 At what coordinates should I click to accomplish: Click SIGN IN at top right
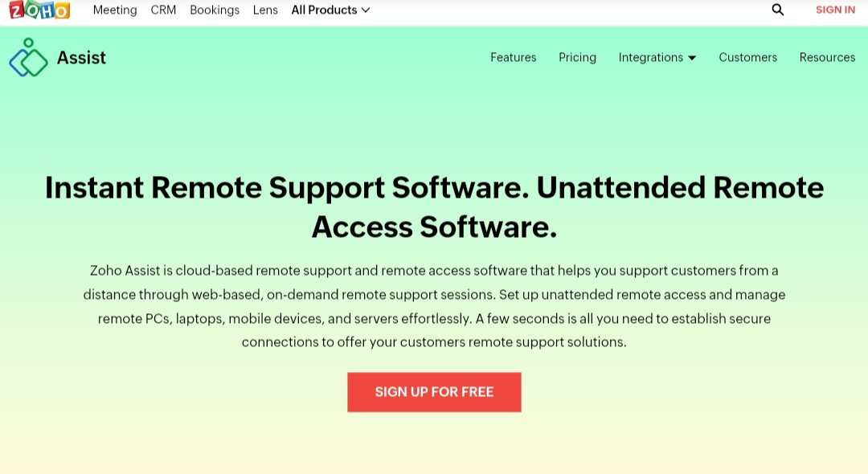point(835,10)
